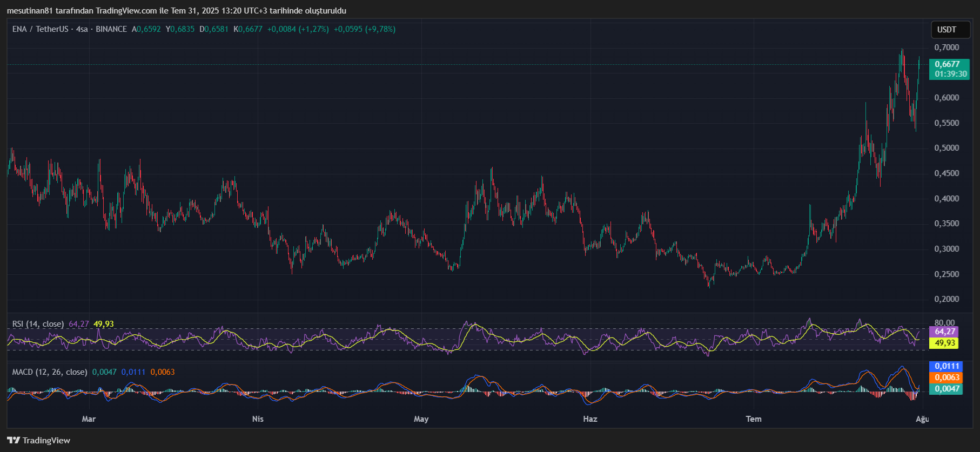Select the MACD (12, 26, close) indicator legend

point(50,372)
